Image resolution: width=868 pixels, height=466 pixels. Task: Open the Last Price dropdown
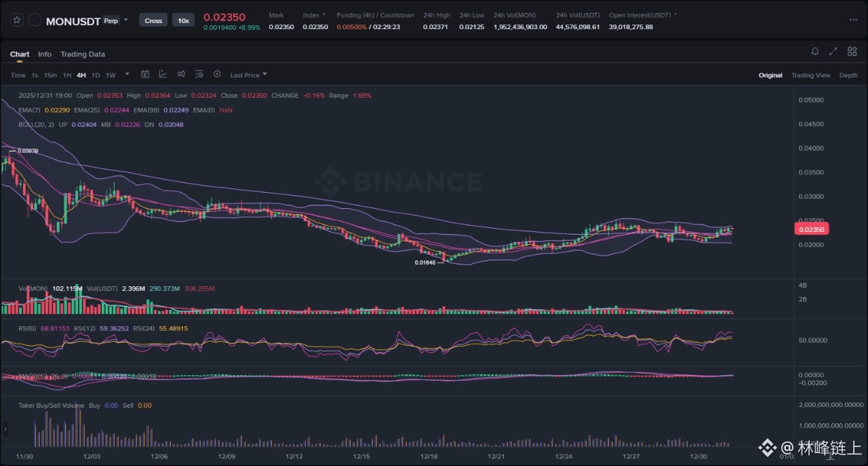click(x=248, y=75)
